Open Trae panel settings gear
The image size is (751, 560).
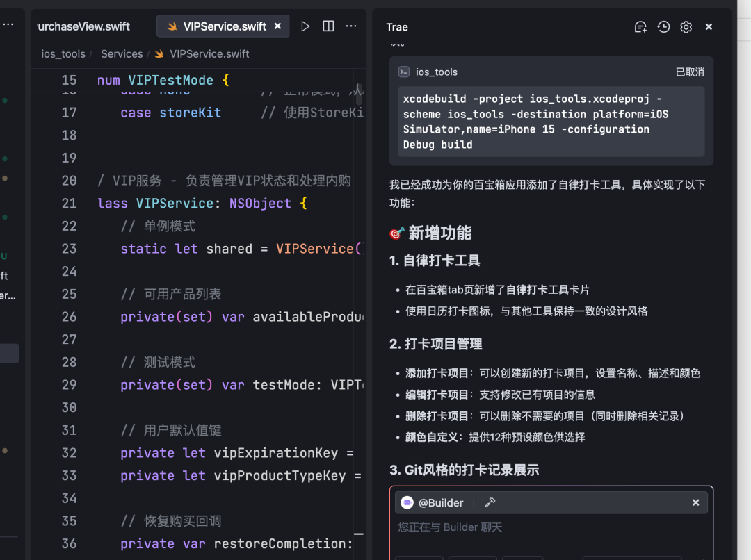[686, 27]
